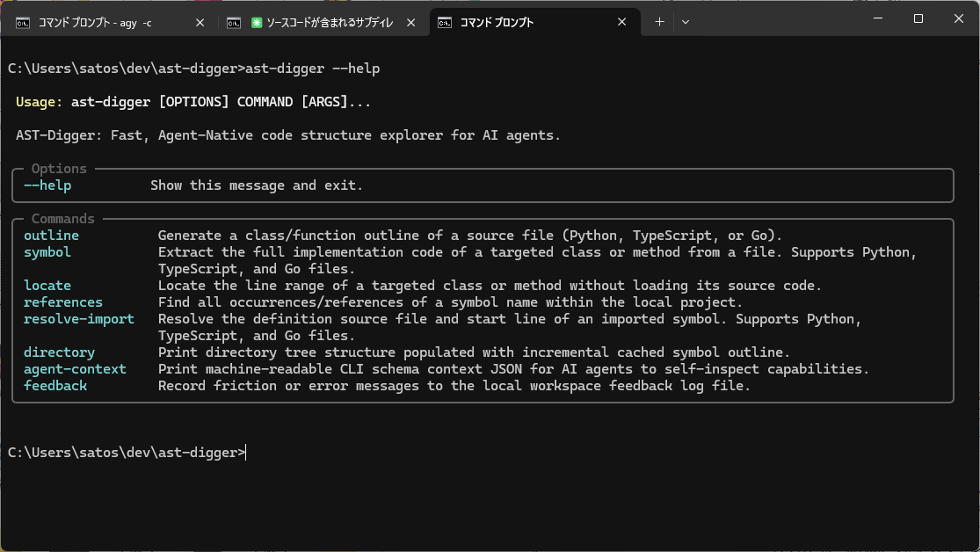Click the 'symbol' command name
Viewport: 980px width, 552px height.
(47, 252)
